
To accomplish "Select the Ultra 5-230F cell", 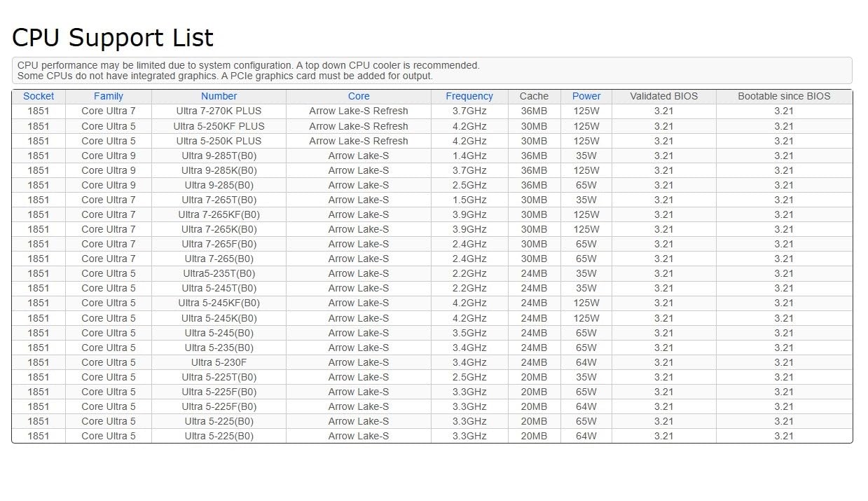I will point(219,362).
